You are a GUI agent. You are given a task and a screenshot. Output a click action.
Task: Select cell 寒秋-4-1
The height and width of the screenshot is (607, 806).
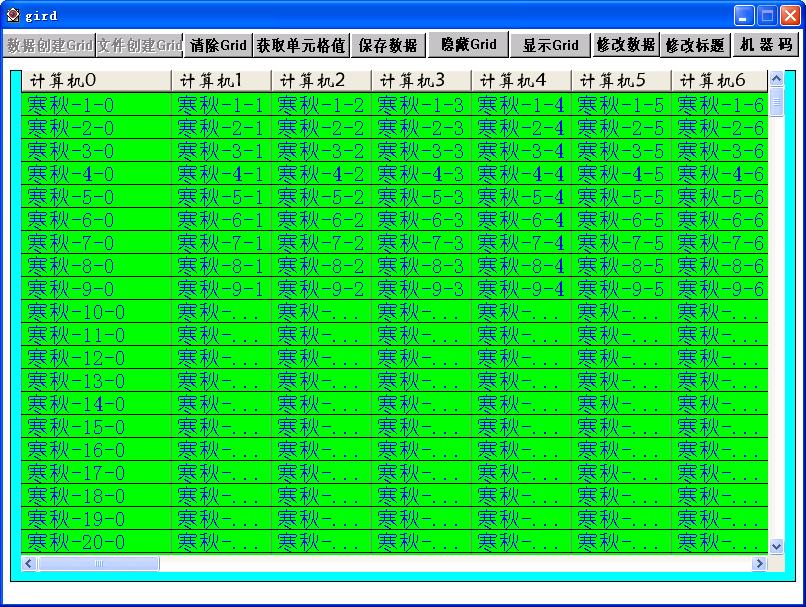221,174
